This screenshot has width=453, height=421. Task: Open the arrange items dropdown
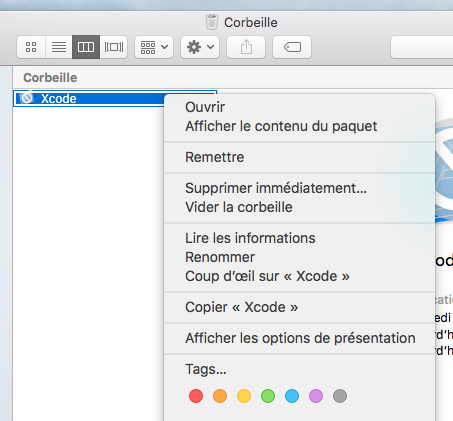(x=154, y=47)
